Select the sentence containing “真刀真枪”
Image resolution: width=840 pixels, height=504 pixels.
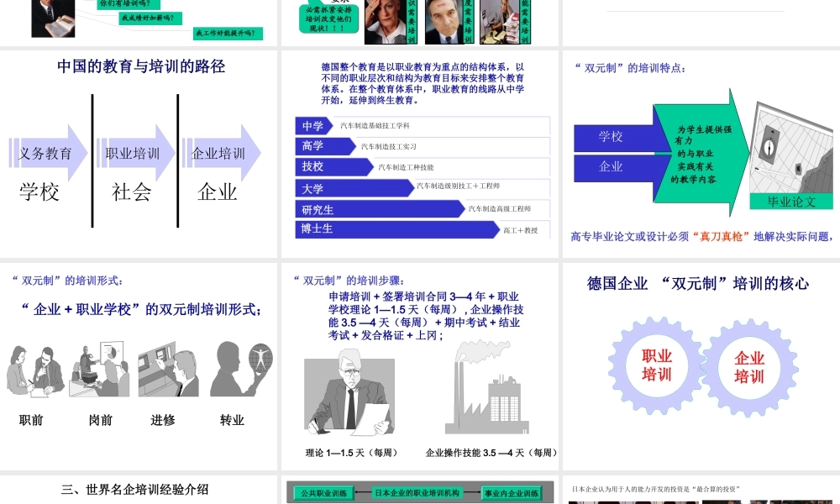(703, 236)
